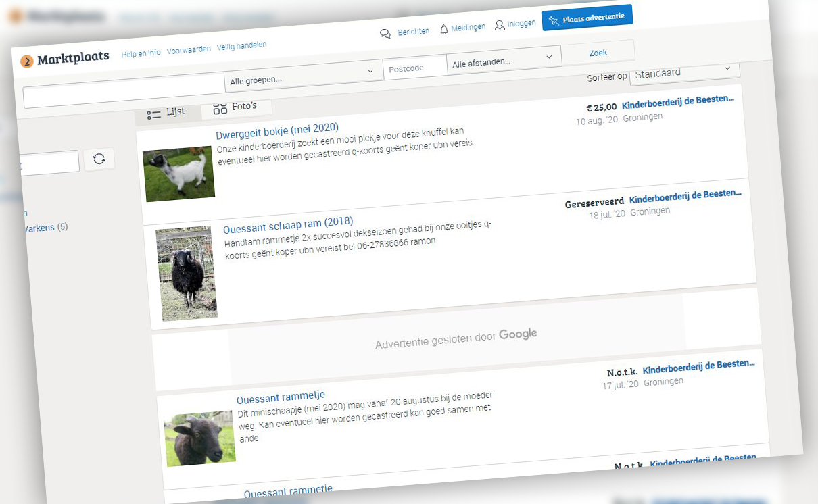This screenshot has height=504, width=818.
Task: Focus the Postcode input field
Action: [414, 68]
